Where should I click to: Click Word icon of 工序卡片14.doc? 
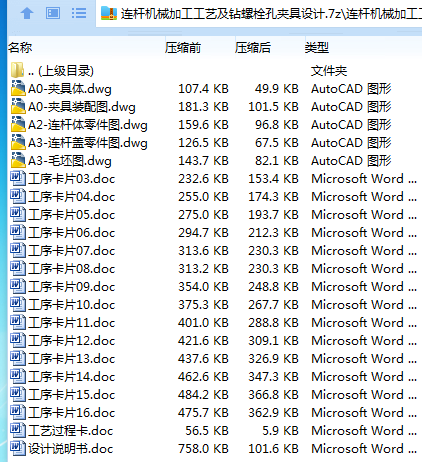(18, 376)
